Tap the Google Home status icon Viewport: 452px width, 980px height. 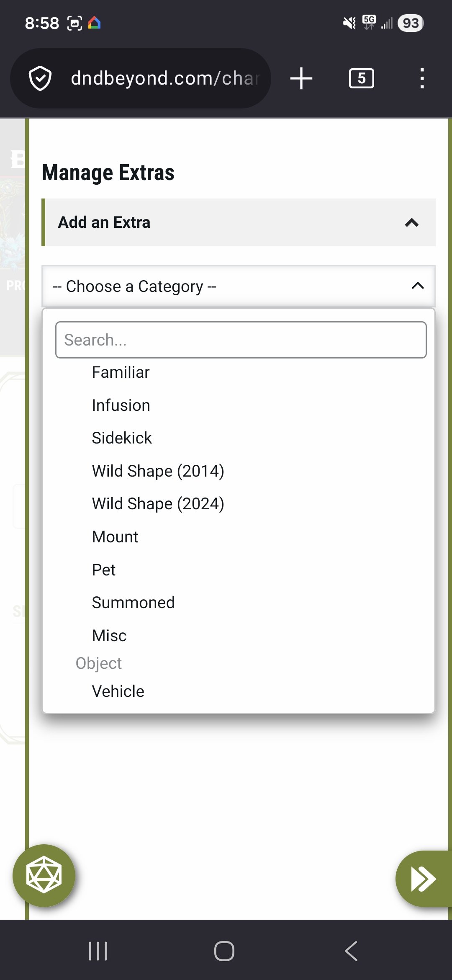coord(94,23)
